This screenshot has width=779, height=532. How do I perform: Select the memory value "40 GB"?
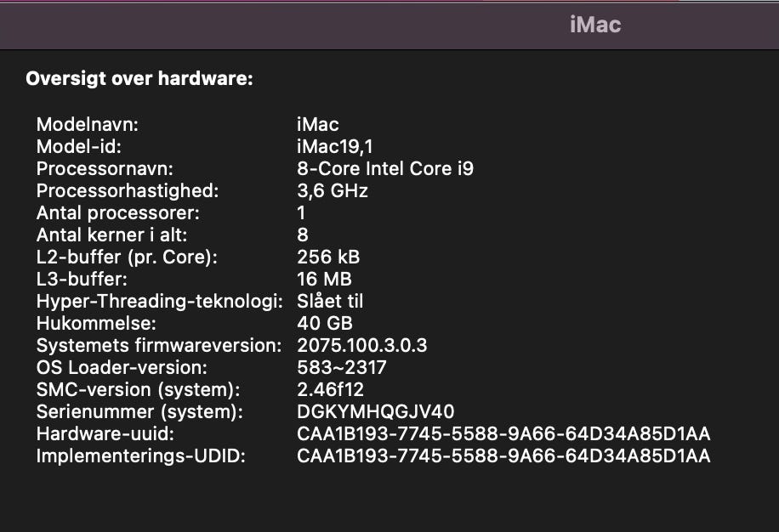click(324, 323)
